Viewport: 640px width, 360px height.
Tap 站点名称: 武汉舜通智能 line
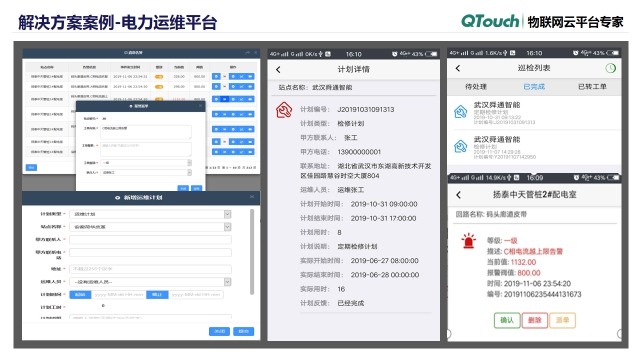click(x=315, y=87)
